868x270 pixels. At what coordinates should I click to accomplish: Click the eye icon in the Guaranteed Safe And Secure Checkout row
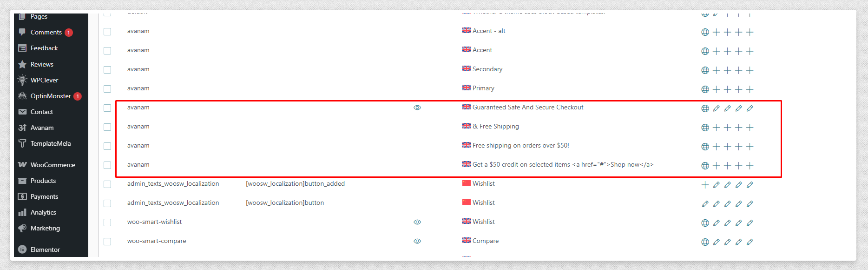coord(417,108)
